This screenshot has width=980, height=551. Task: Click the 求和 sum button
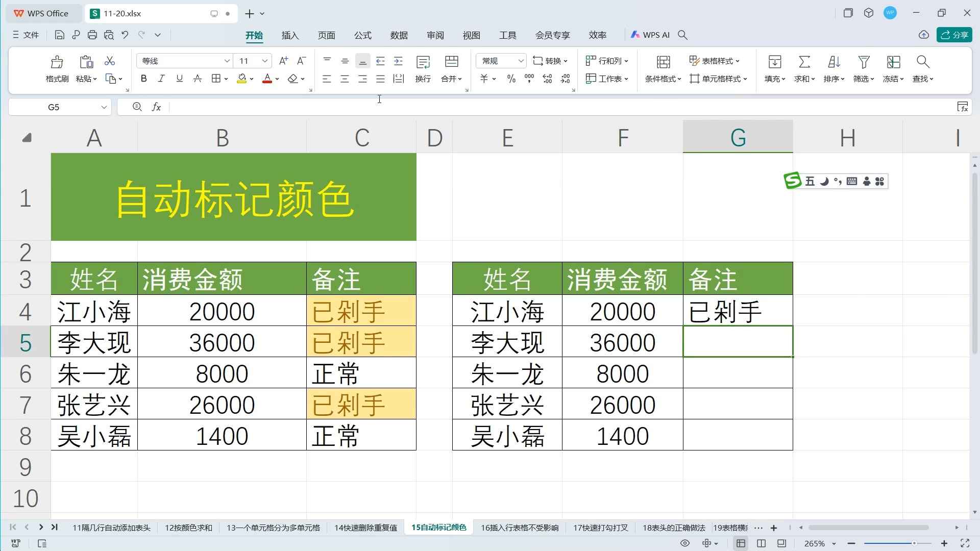click(x=804, y=69)
